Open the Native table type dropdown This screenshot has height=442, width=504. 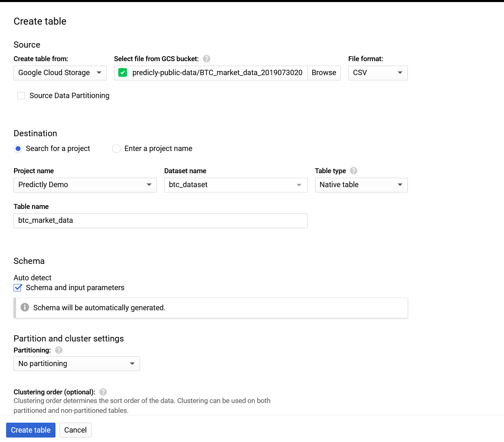point(361,185)
